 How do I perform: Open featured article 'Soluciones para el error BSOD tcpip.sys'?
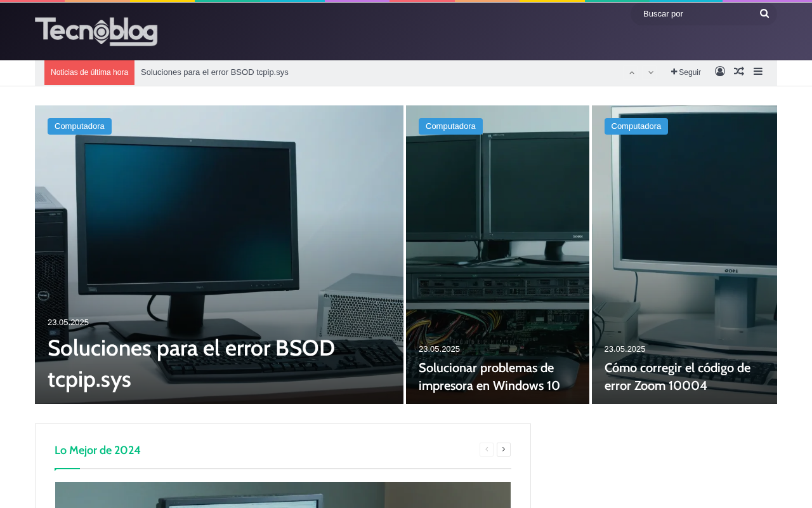(191, 363)
